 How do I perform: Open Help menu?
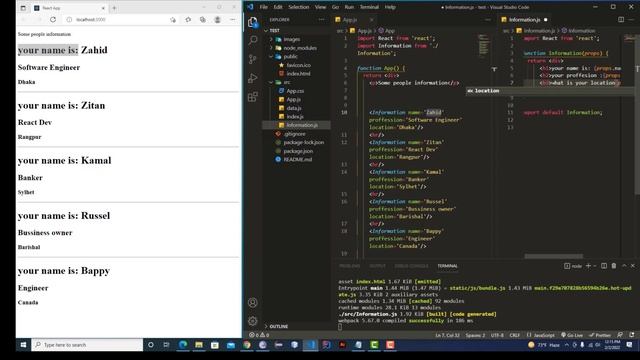point(390,7)
